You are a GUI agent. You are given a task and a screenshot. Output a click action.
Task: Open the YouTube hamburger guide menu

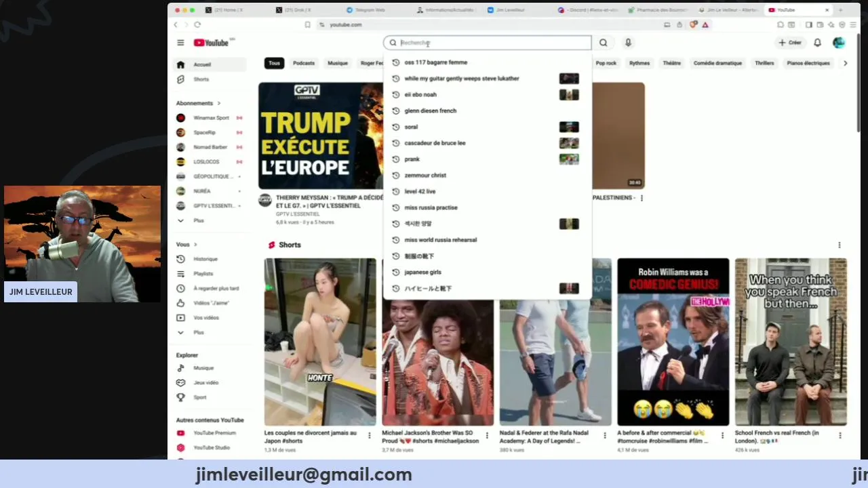coord(180,43)
